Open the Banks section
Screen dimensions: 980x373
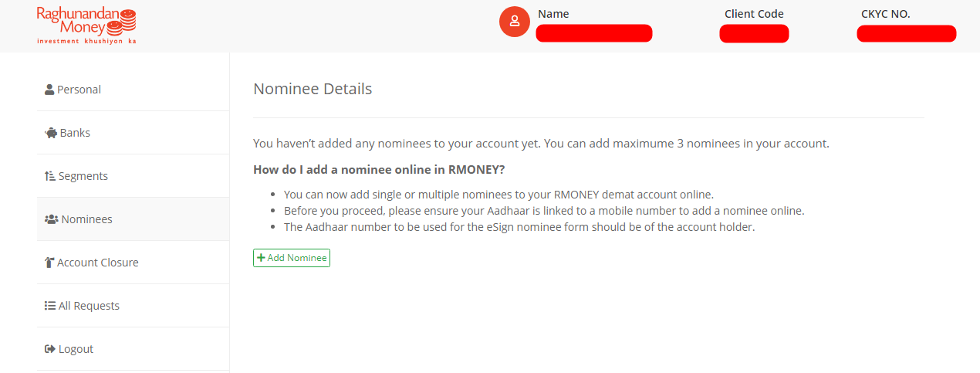pyautogui.click(x=133, y=133)
